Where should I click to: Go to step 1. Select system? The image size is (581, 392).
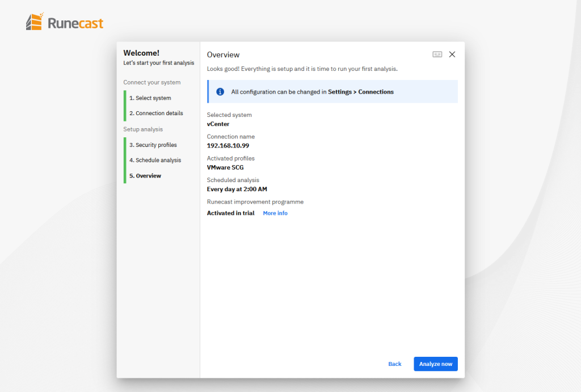click(150, 98)
